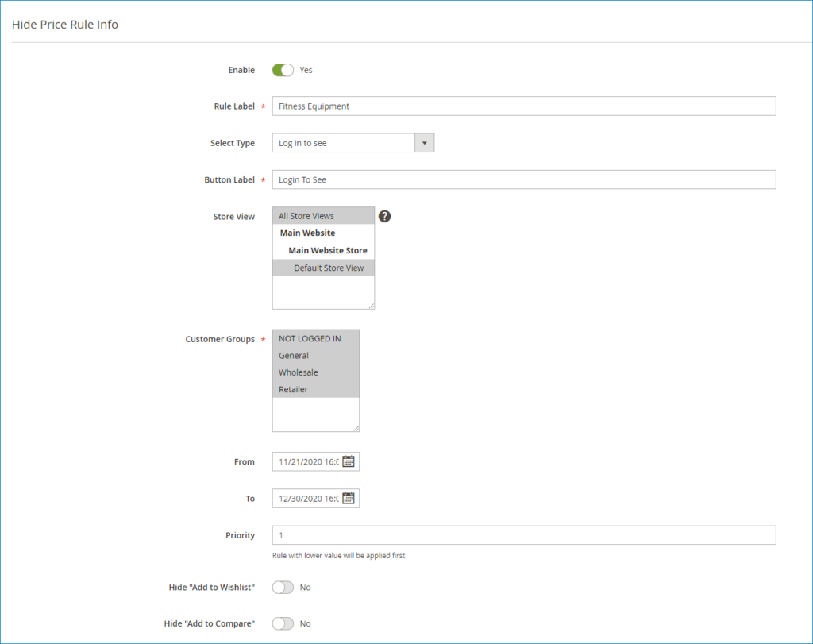The height and width of the screenshot is (644, 813).
Task: Click the priority hint about lower value
Action: 338,555
